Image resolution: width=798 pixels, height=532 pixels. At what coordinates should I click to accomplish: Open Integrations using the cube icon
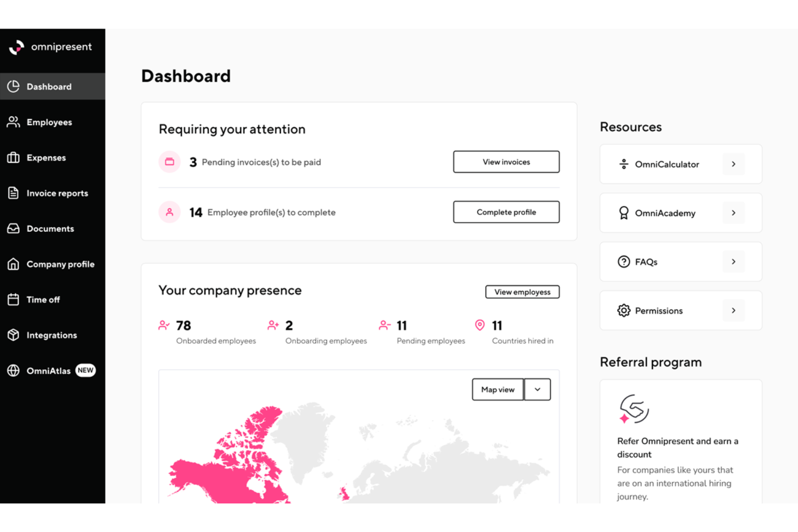tap(13, 335)
